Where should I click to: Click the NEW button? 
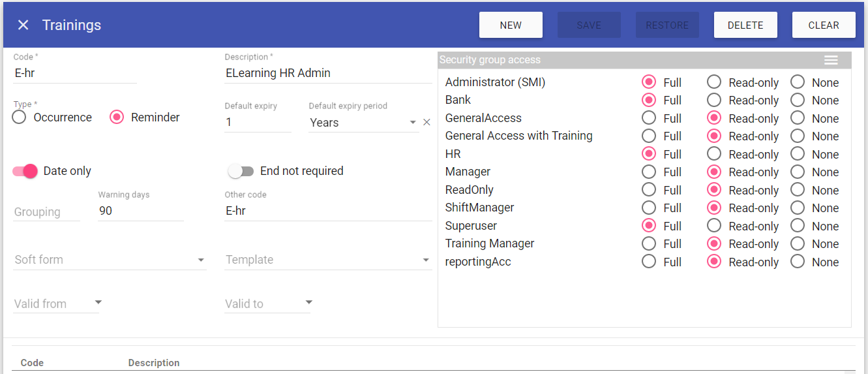click(511, 25)
